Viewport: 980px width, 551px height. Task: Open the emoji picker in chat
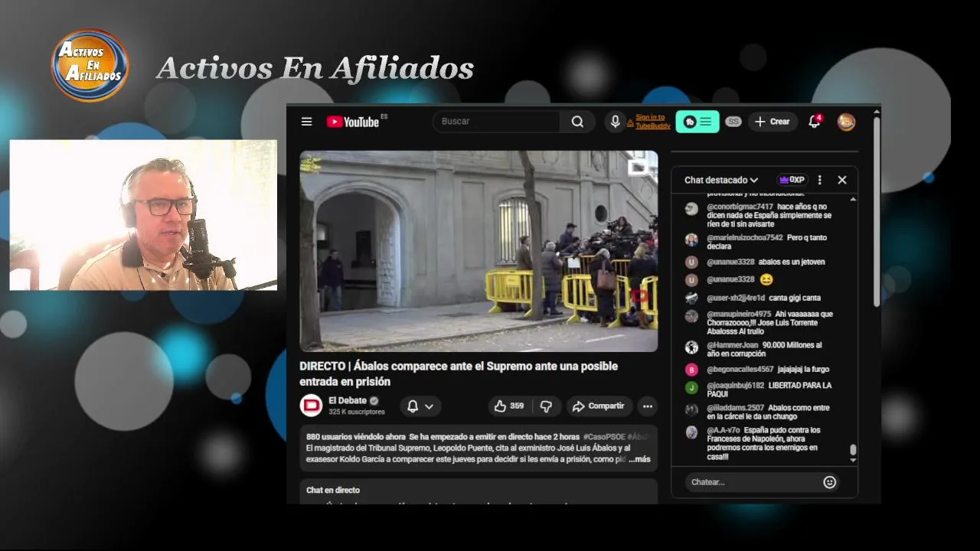pos(829,482)
